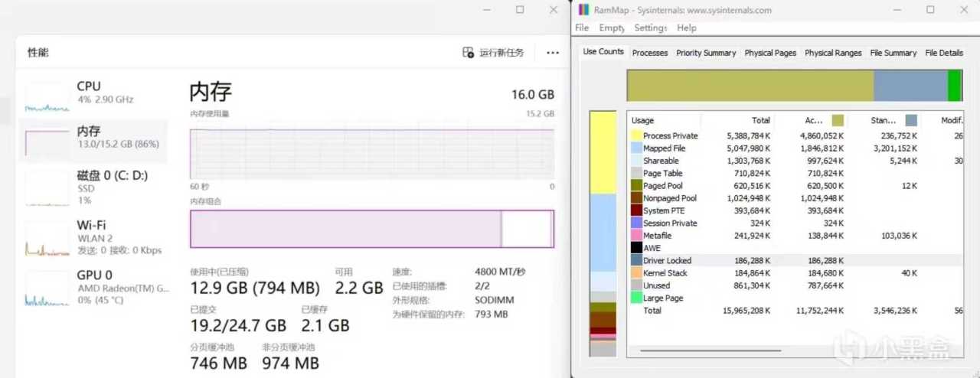Image resolution: width=980 pixels, height=378 pixels.
Task: Switch to the Physical Pages tab
Action: (770, 53)
